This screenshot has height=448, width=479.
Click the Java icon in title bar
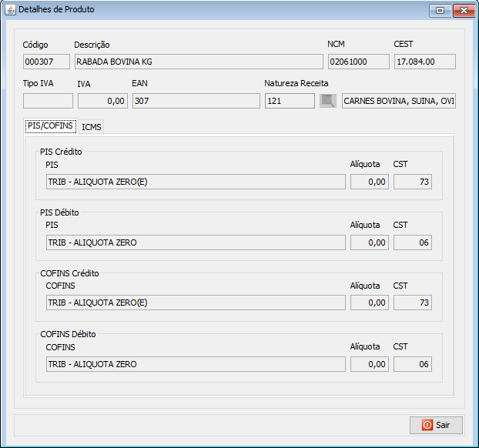(x=9, y=9)
